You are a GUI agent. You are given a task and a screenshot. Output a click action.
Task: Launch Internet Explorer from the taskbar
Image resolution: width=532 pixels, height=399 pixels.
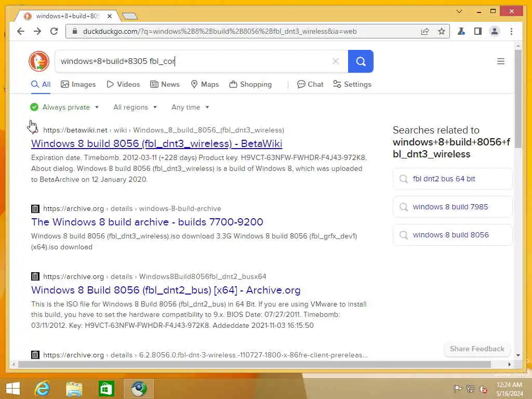click(x=42, y=389)
